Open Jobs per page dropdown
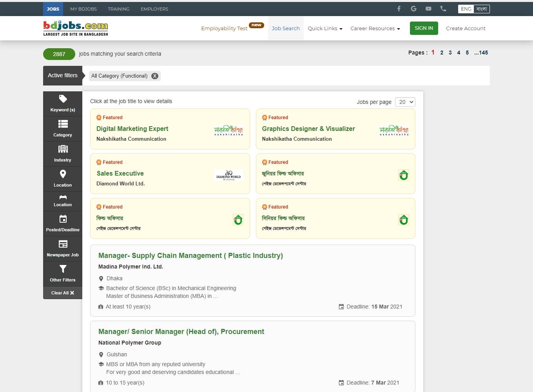This screenshot has width=533, height=392. 405,102
